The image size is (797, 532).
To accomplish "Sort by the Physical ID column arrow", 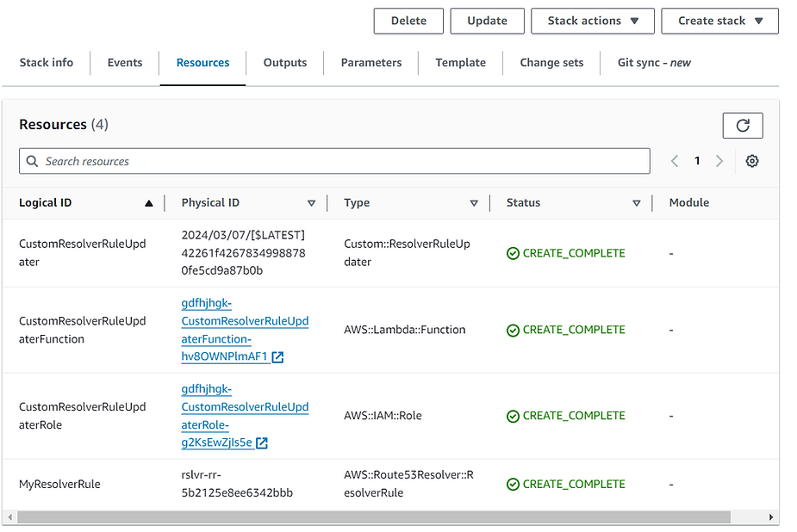I will click(311, 203).
